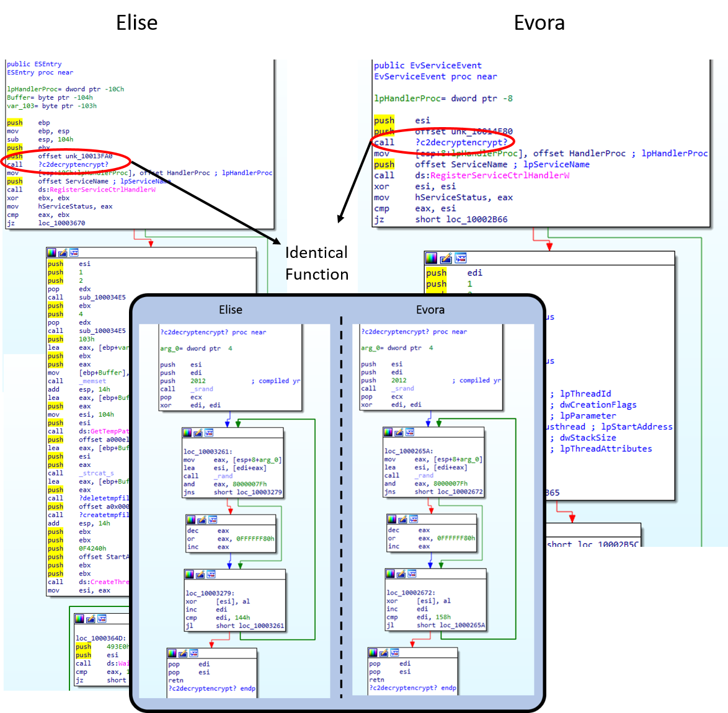Screen dimensions: 728x713
Task: Open the edit icon on the loc_1000364D block
Action: [x=89, y=618]
